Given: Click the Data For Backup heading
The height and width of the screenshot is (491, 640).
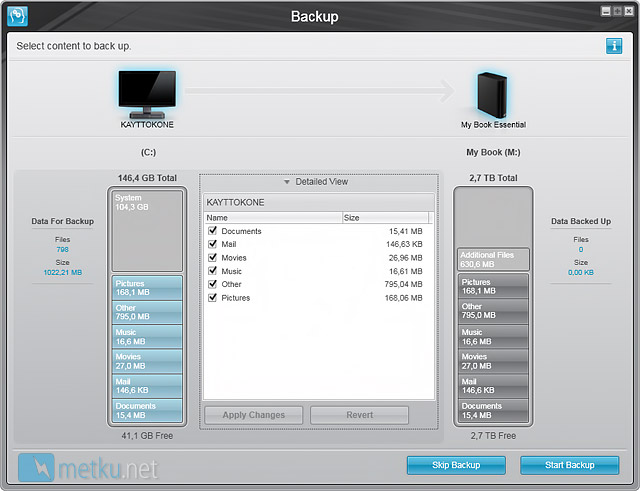Looking at the screenshot, I should [62, 221].
